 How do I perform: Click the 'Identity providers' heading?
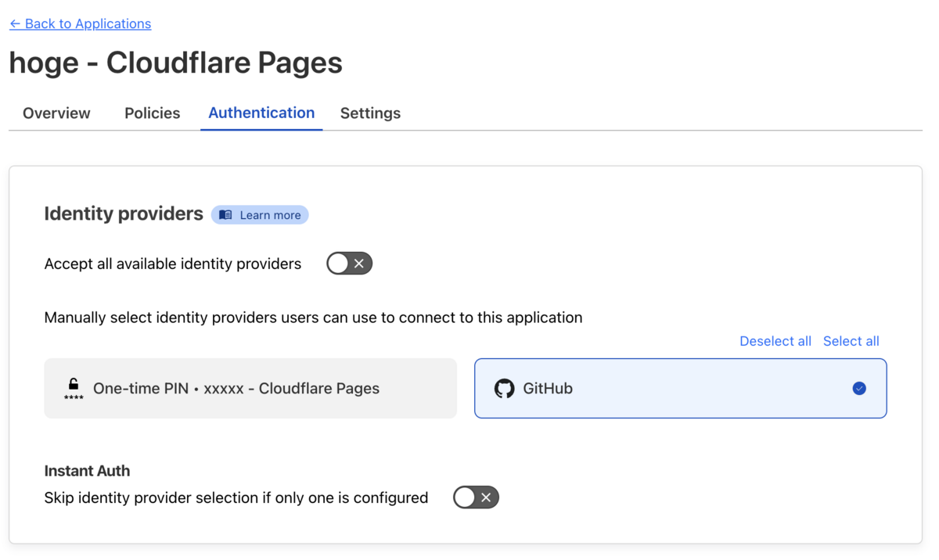124,214
